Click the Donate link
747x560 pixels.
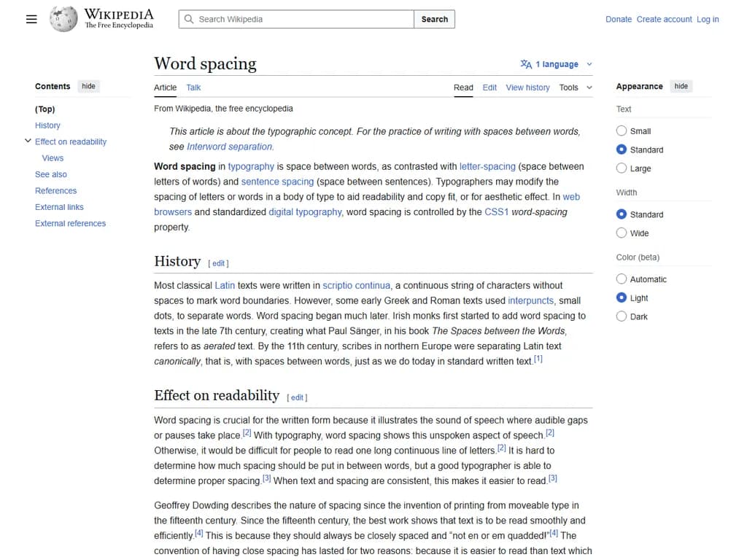click(x=618, y=19)
